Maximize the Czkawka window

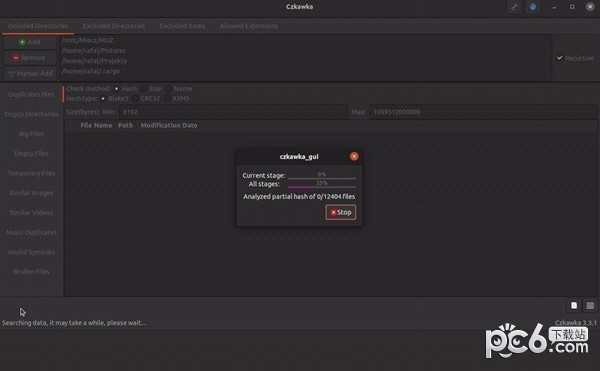coord(572,7)
